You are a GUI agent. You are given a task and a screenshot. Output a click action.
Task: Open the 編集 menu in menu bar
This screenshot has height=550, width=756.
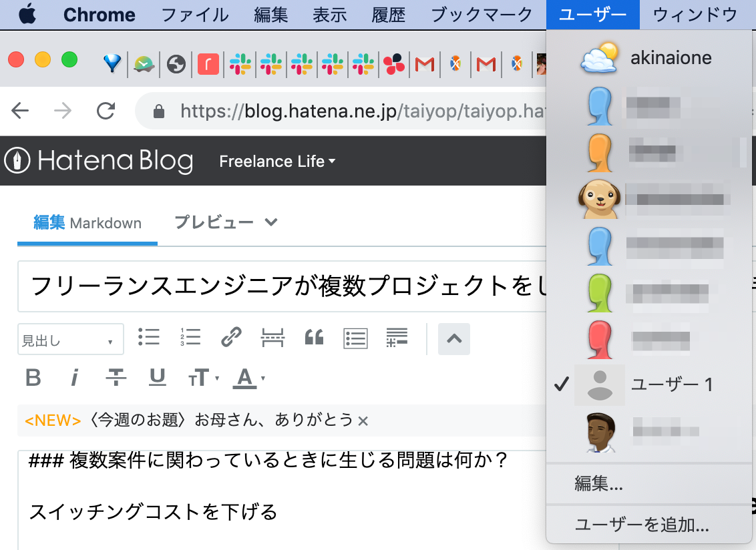tap(271, 15)
